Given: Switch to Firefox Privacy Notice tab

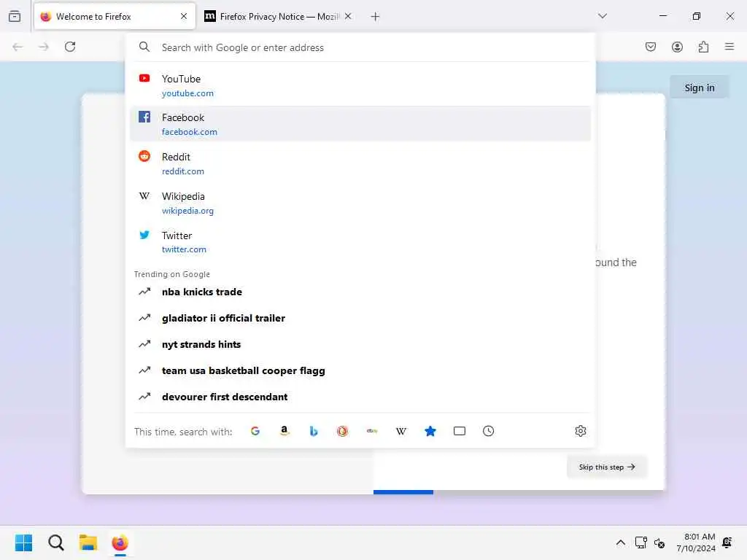Looking at the screenshot, I should click(279, 16).
